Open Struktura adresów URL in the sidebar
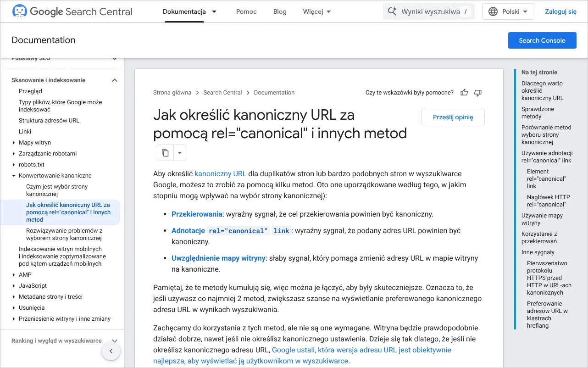The width and height of the screenshot is (588, 368). coord(49,121)
